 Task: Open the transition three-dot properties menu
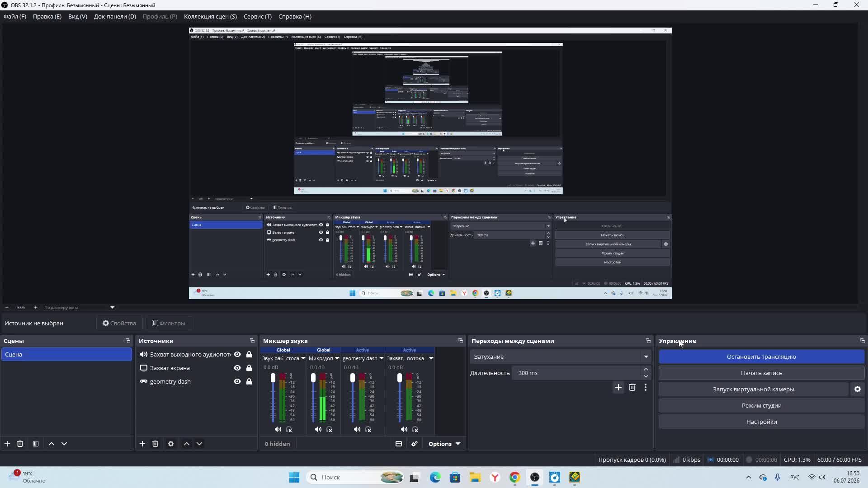pyautogui.click(x=646, y=387)
